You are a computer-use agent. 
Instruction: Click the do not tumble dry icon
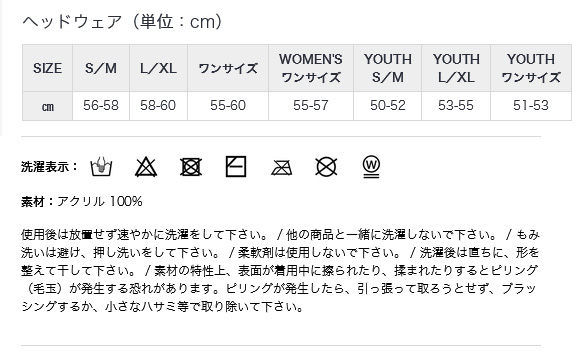(x=191, y=167)
